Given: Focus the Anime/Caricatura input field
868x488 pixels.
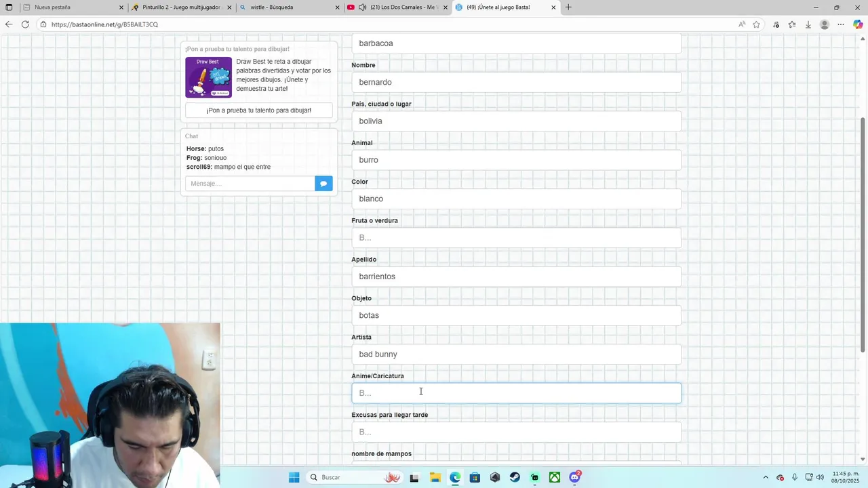Looking at the screenshot, I should tap(517, 393).
